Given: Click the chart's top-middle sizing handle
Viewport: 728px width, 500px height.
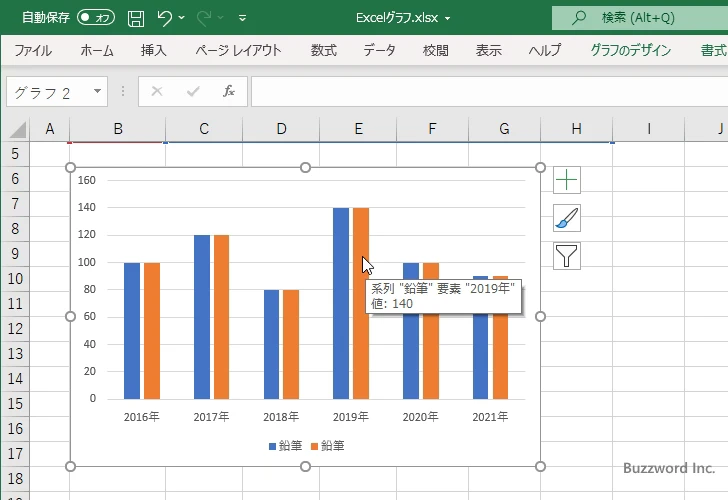Looking at the screenshot, I should tap(306, 168).
